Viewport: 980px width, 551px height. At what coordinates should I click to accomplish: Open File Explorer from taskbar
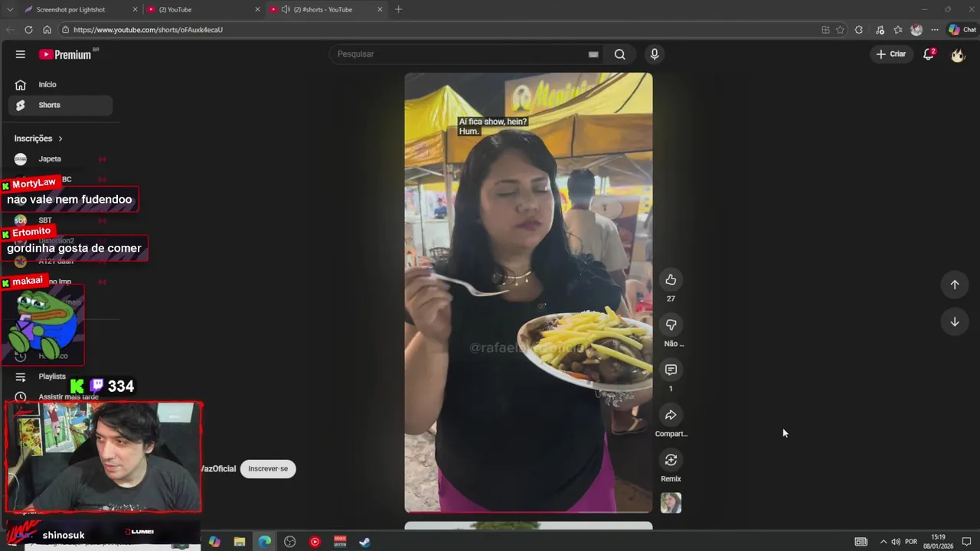tap(240, 542)
